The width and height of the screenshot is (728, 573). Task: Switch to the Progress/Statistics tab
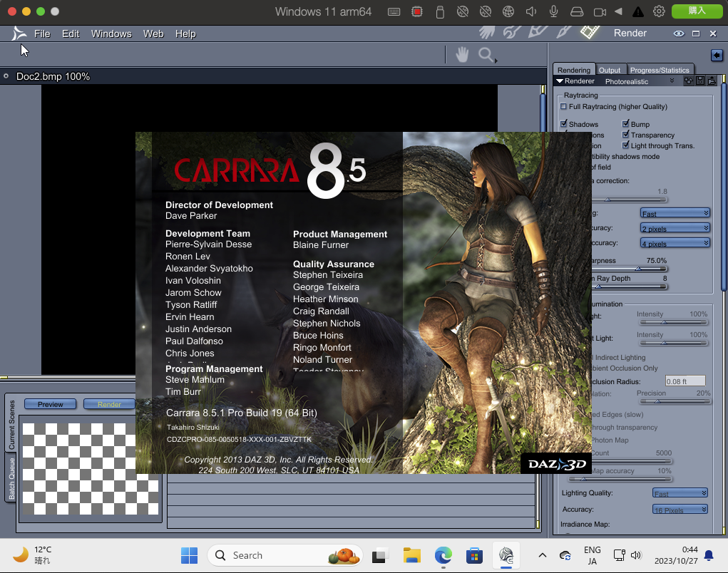660,70
